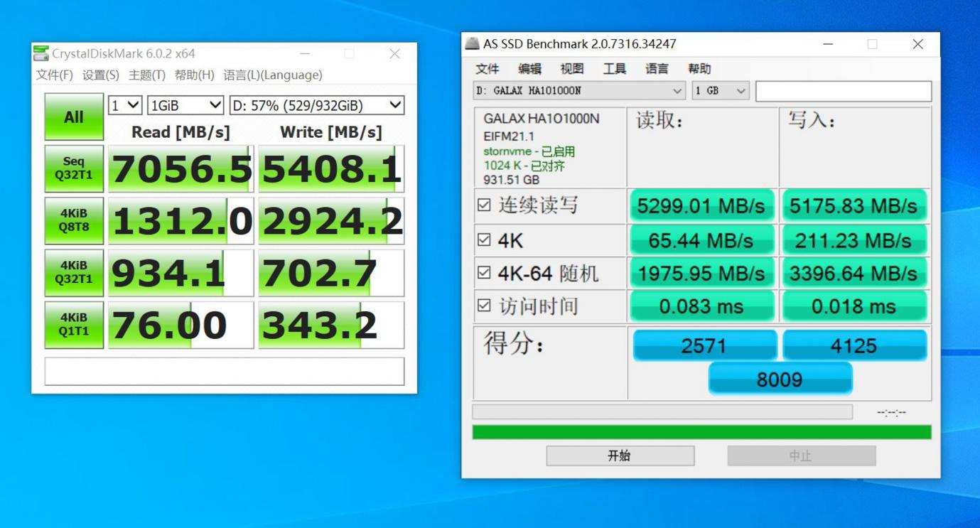Screen dimensions: 980x528
Task: Click the 2571 read score
Action: [x=704, y=345]
